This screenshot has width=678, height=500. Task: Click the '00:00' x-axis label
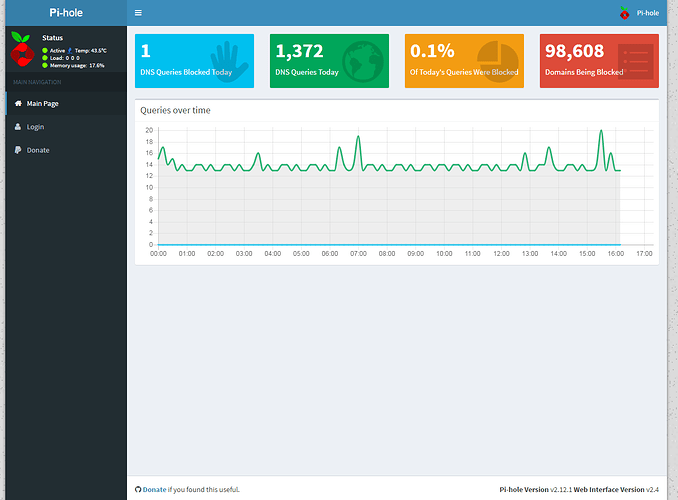[158, 253]
